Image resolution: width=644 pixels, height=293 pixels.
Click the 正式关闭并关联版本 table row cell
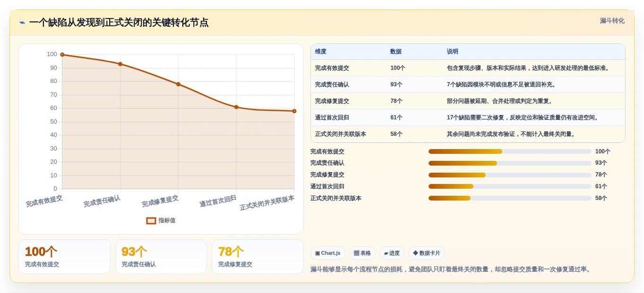click(341, 134)
